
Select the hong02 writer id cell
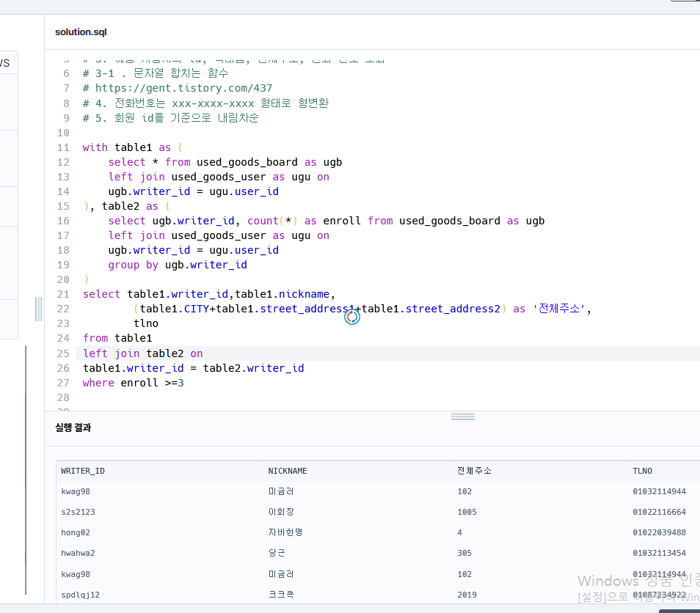(x=76, y=532)
